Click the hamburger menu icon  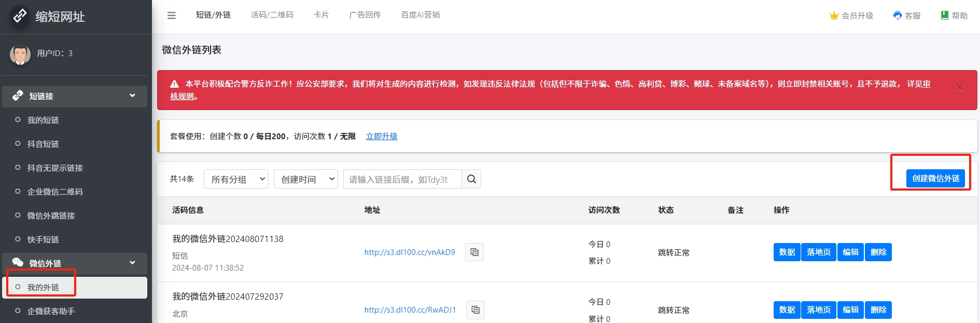[x=172, y=16]
